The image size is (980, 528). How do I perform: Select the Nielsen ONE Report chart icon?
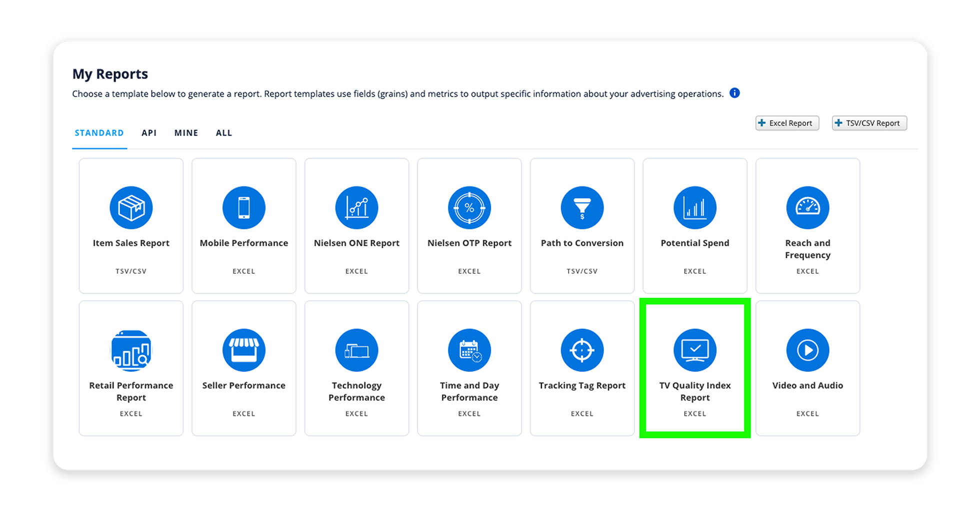tap(356, 208)
